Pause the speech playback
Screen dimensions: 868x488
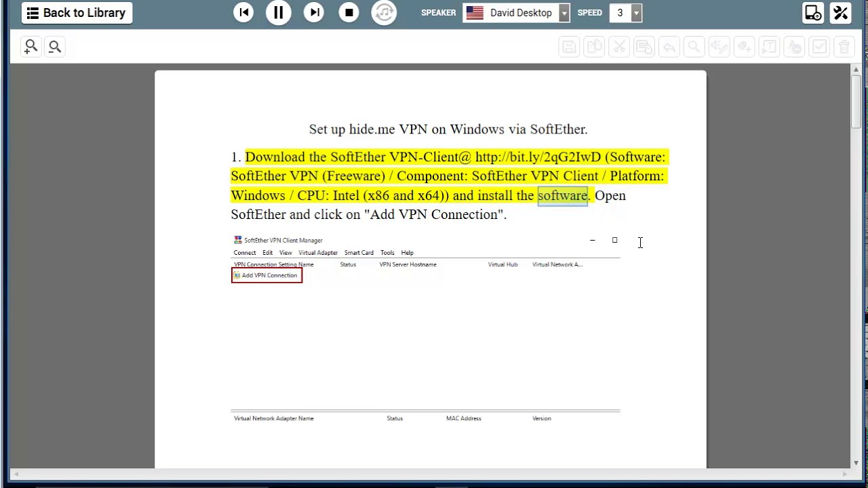(x=278, y=12)
